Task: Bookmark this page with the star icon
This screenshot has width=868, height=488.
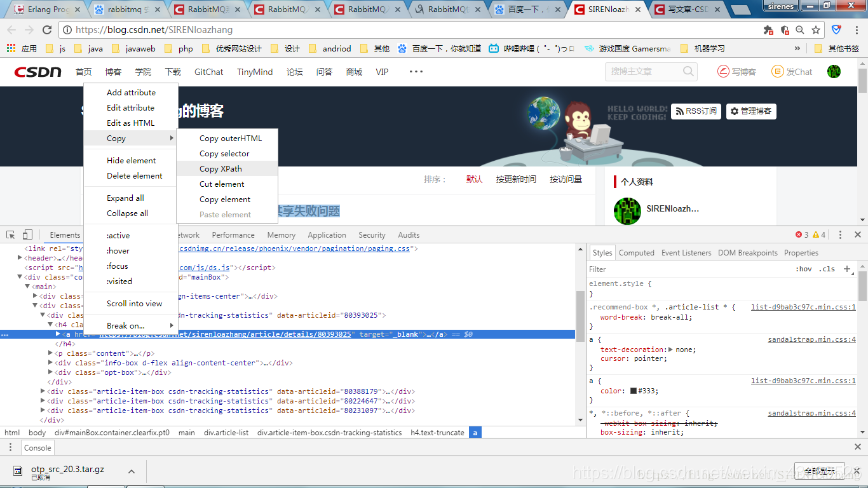Action: 816,30
